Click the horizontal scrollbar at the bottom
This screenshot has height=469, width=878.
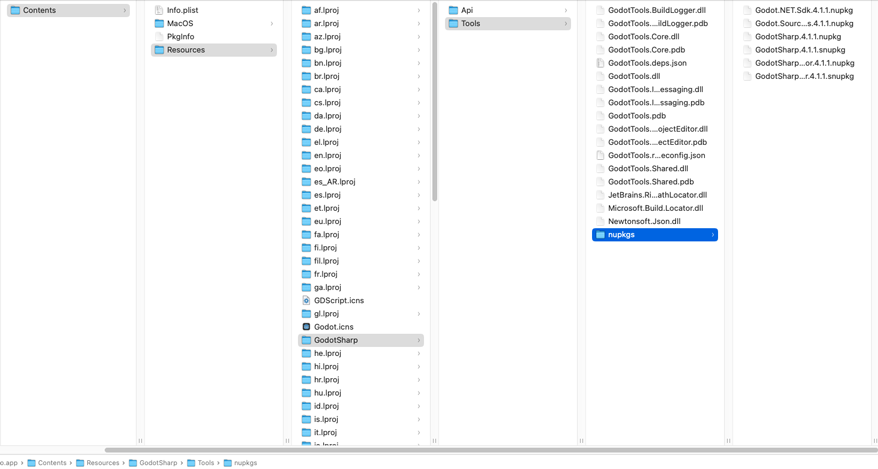click(x=490, y=450)
